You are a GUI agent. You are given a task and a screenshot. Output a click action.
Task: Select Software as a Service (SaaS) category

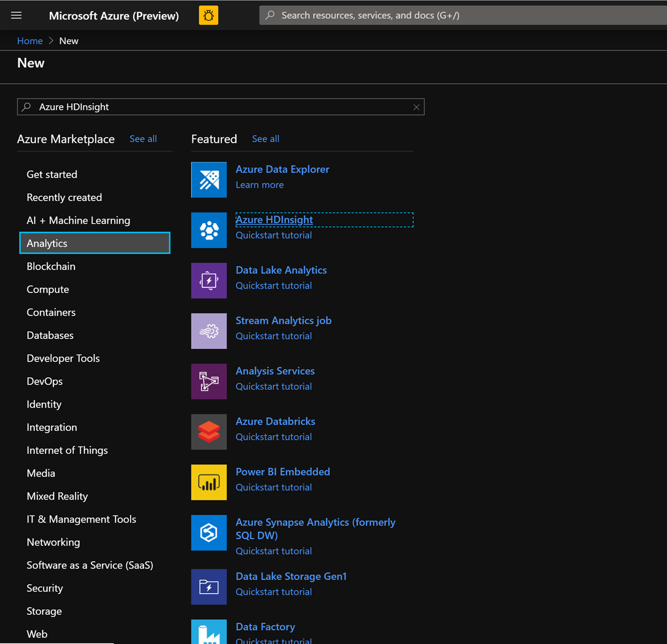point(90,565)
